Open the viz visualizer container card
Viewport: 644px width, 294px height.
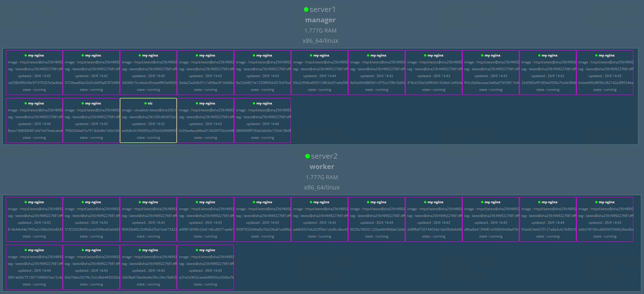[148, 120]
